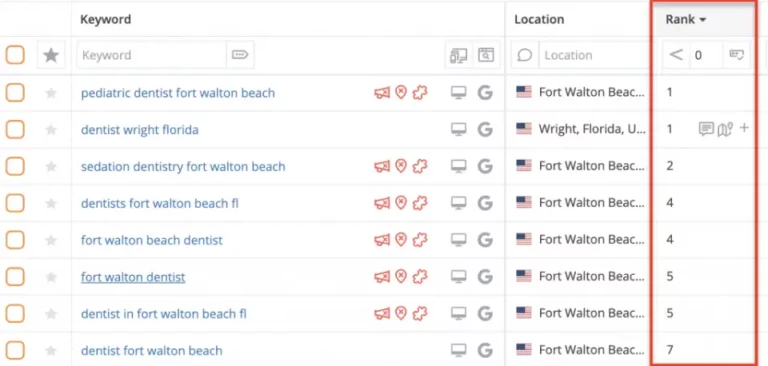
Task: Click the Google icon for 'fort walton dentist'
Action: point(485,277)
